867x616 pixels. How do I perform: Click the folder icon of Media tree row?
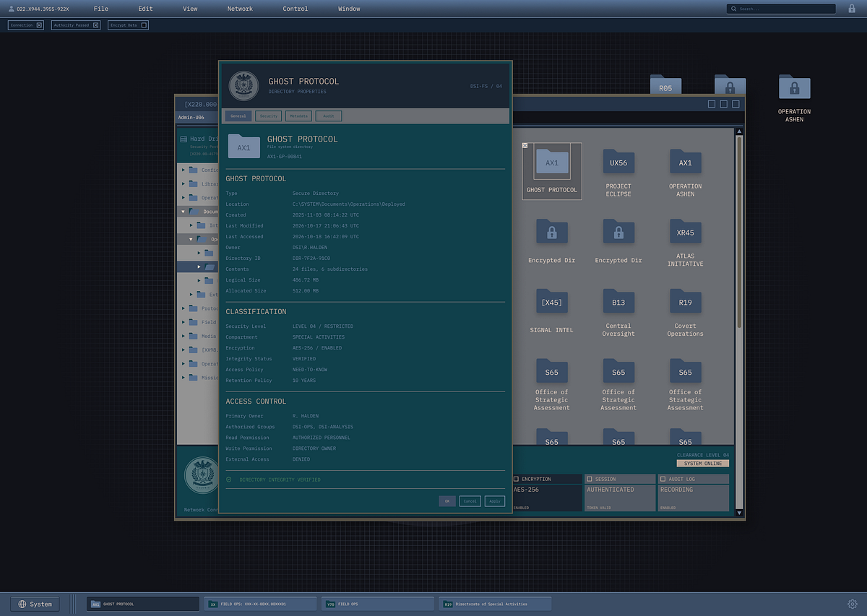point(193,336)
